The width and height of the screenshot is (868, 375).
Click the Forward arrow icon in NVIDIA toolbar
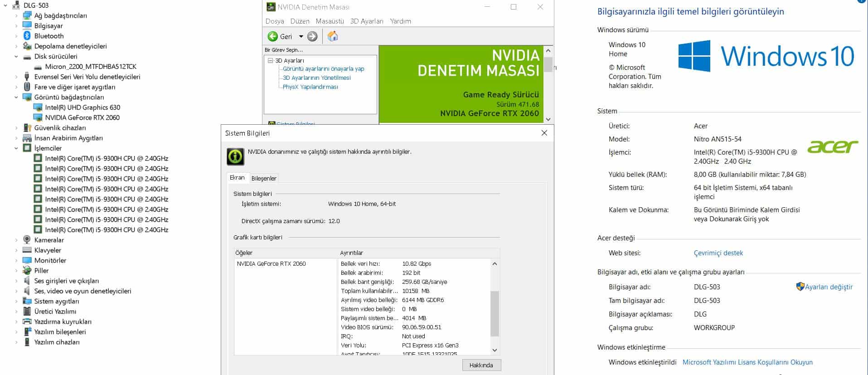pos(312,36)
